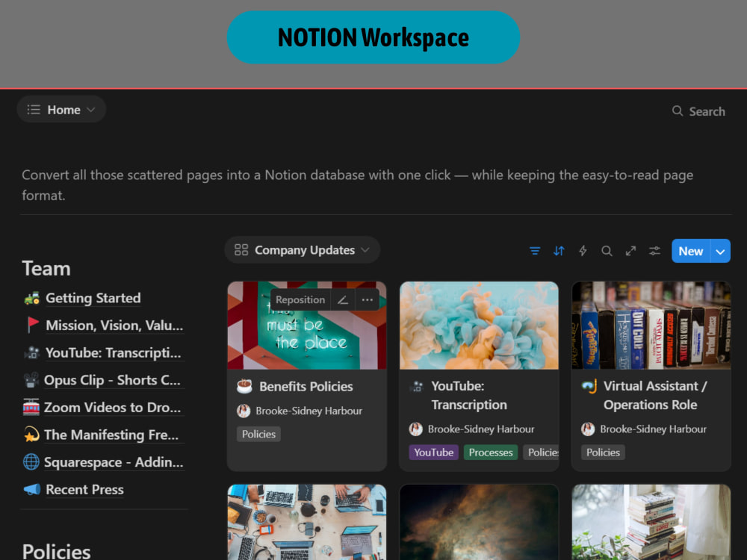Click the globe icon beside Squarespace
Screen dimensions: 747x560
coord(31,462)
